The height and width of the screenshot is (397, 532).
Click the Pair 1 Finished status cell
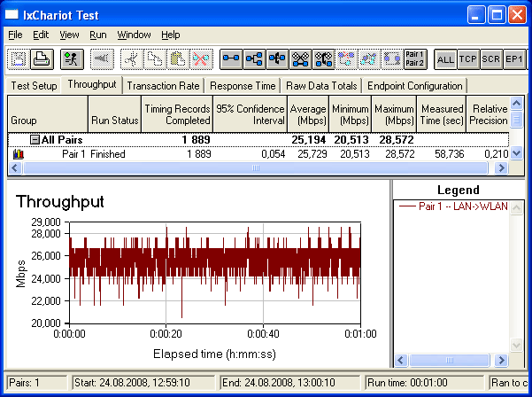tap(108, 154)
